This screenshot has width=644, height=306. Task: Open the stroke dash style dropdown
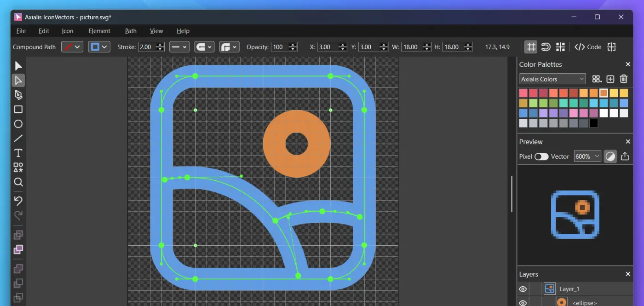(x=179, y=47)
